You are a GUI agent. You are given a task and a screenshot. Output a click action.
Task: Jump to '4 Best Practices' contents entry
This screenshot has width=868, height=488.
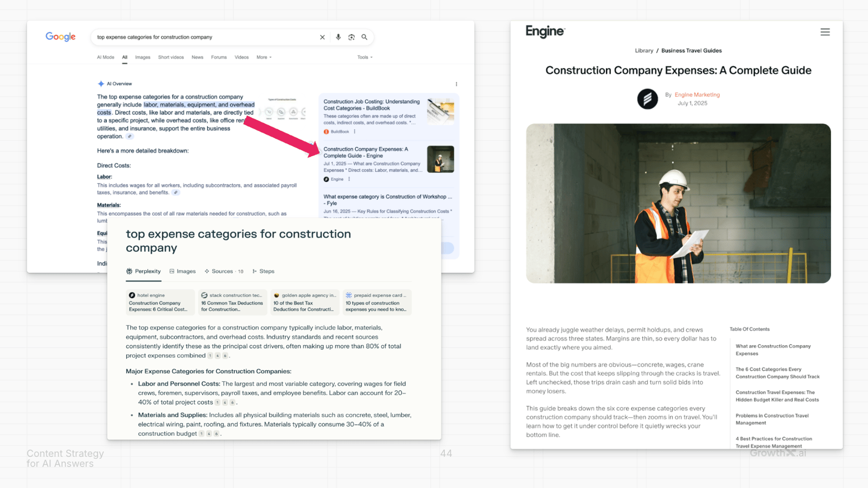click(x=774, y=442)
